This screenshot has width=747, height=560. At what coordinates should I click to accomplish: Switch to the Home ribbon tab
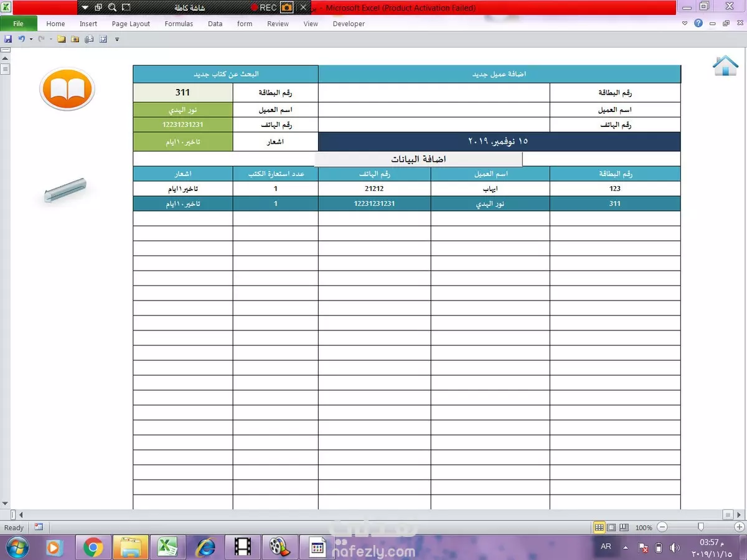click(x=55, y=24)
